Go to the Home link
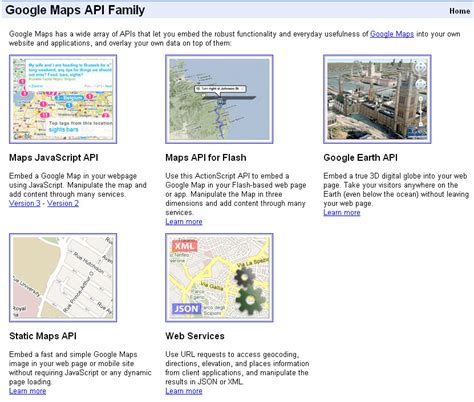 point(460,11)
